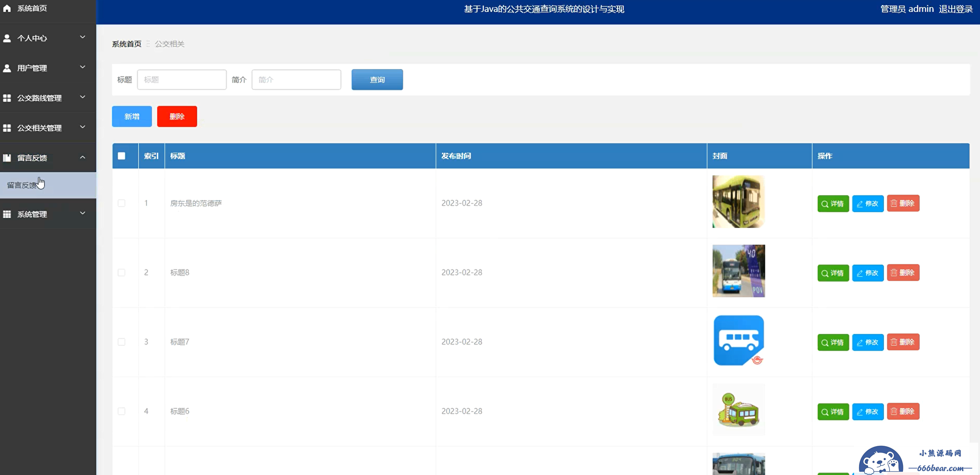The width and height of the screenshot is (980, 475).
Task: Click the 索引 column header
Action: point(151,156)
